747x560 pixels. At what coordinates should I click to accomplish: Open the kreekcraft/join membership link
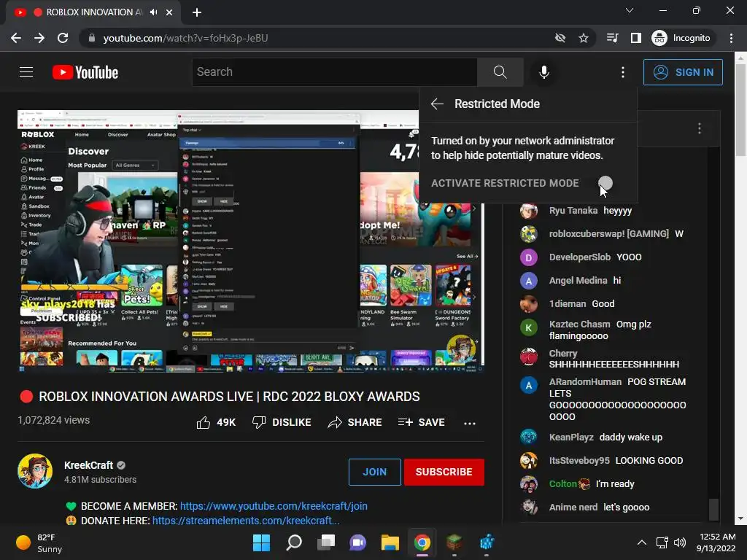274,506
